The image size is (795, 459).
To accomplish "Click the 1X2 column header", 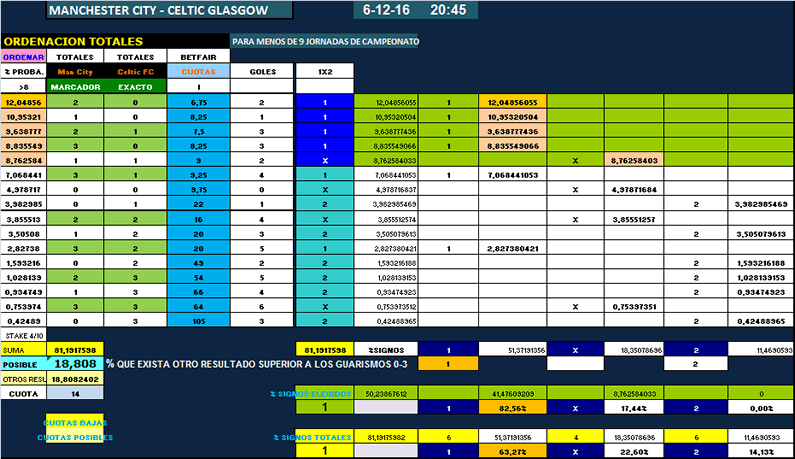I will 324,72.
